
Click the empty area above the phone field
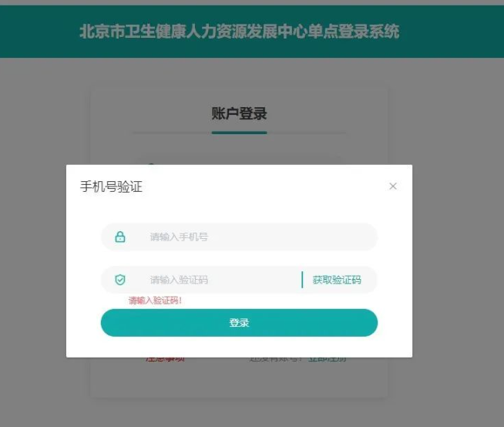pos(239,209)
